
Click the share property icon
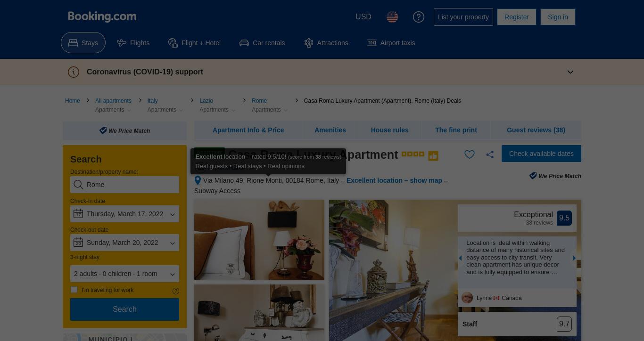tap(490, 154)
